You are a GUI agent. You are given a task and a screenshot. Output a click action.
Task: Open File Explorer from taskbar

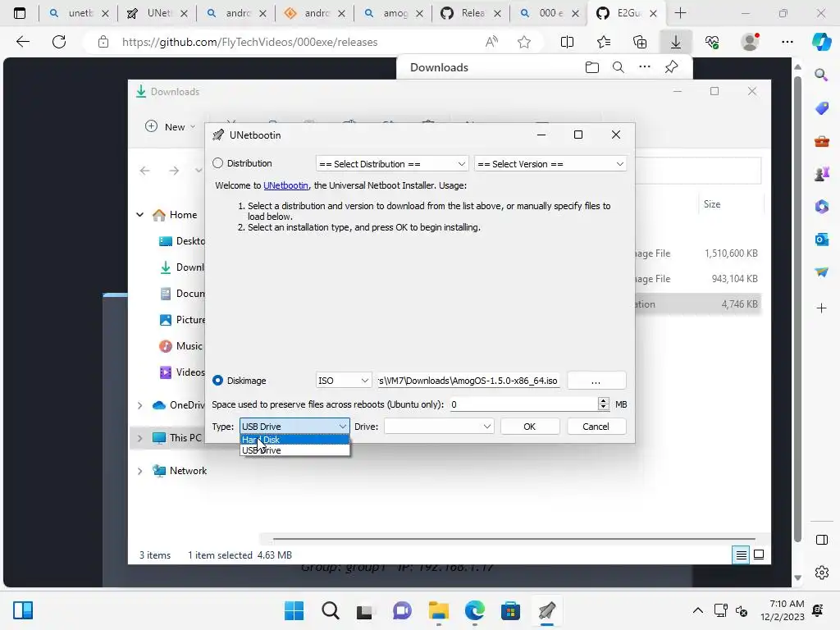(439, 610)
